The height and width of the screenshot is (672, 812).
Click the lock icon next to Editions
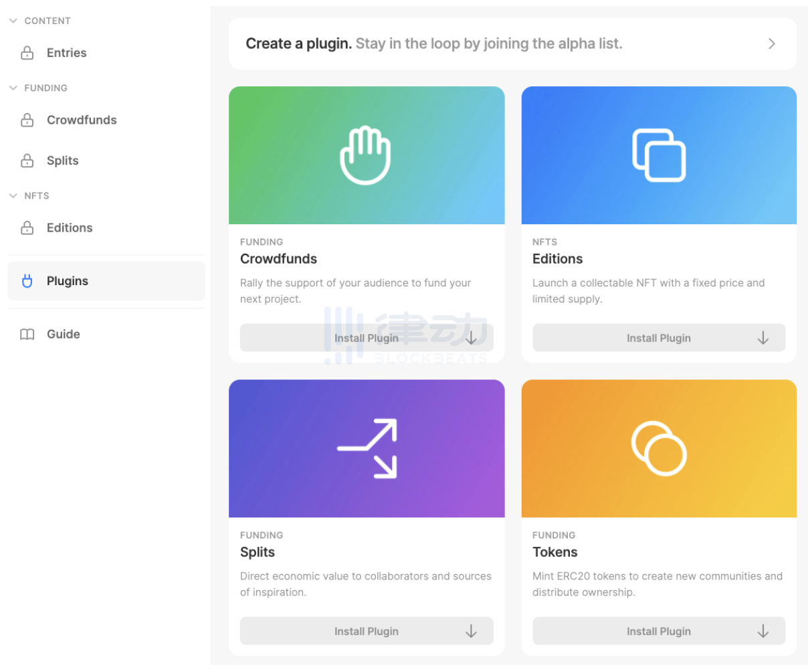pos(27,228)
